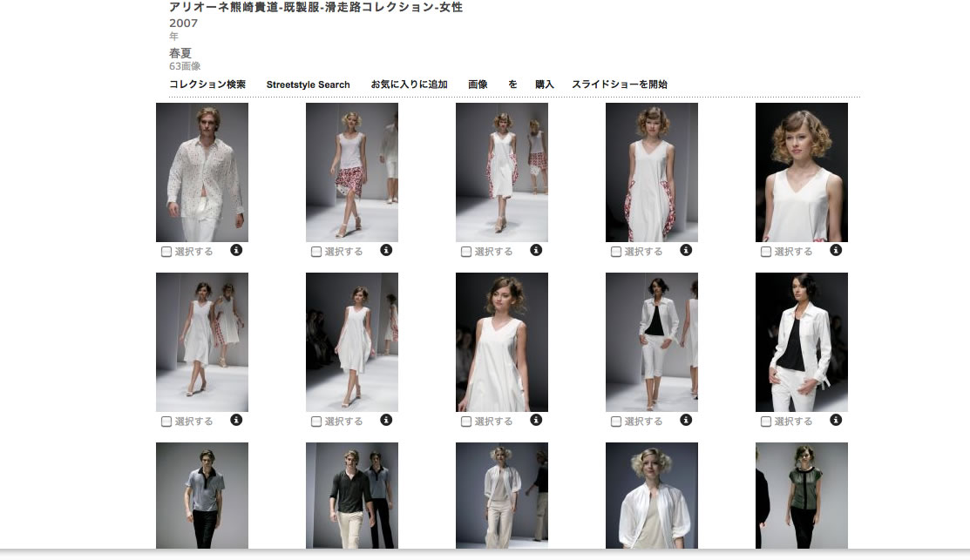Show info for brunette close-up in white dress
Viewport: 970px width, 560px height.
pos(536,421)
